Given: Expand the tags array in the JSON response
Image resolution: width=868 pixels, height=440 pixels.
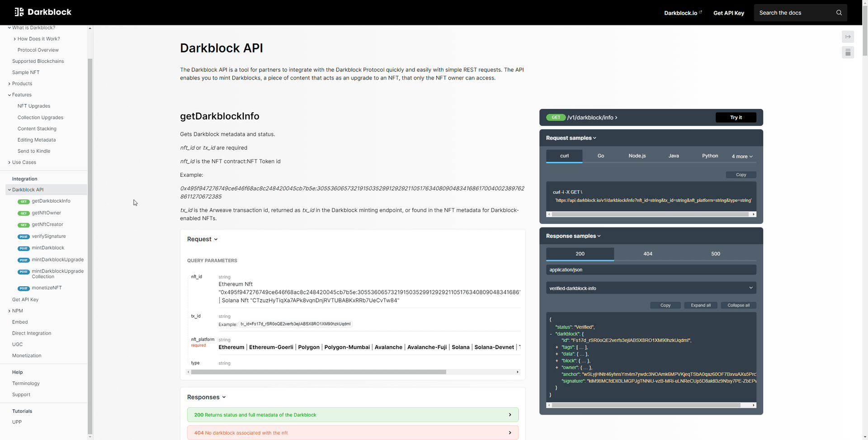Looking at the screenshot, I should click(x=557, y=347).
